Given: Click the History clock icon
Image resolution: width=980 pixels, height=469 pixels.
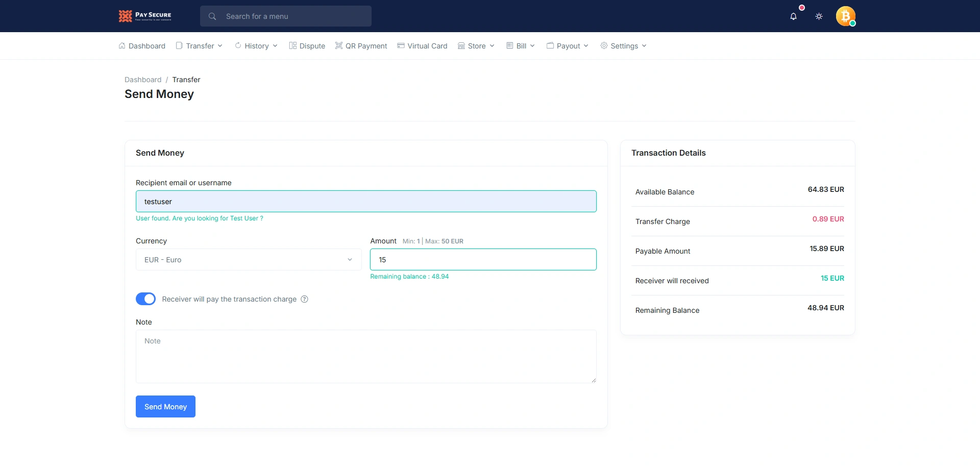Looking at the screenshot, I should [238, 45].
